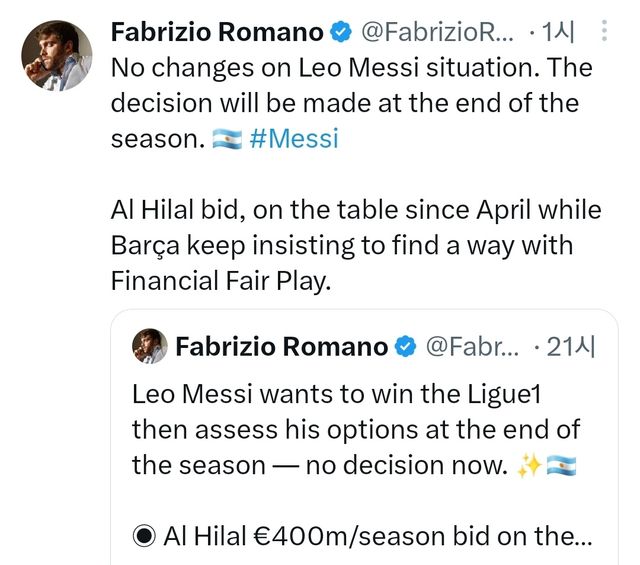Click the @Fabr... handle in the quoted tweet
The width and height of the screenshot is (640, 565).
[472, 347]
